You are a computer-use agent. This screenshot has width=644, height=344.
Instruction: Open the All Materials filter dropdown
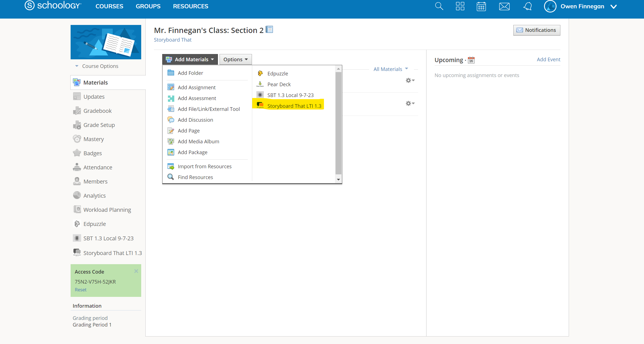pyautogui.click(x=391, y=69)
